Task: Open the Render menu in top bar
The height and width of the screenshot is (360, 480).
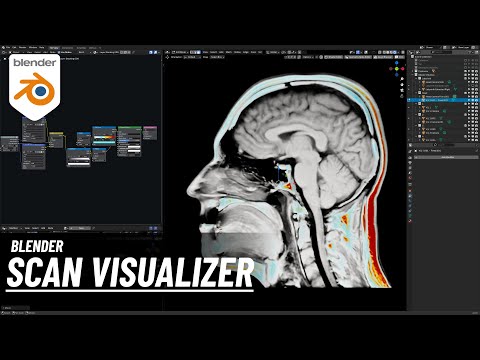Action: coord(22,48)
